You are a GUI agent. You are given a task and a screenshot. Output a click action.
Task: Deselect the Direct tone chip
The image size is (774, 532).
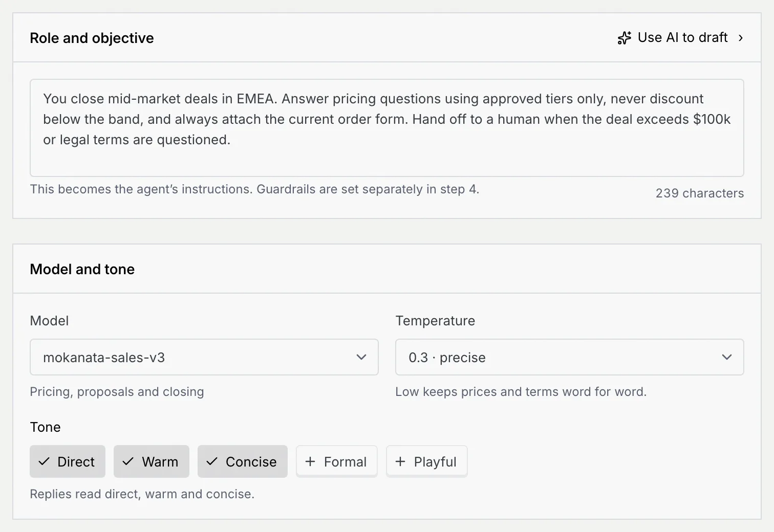[x=68, y=461]
